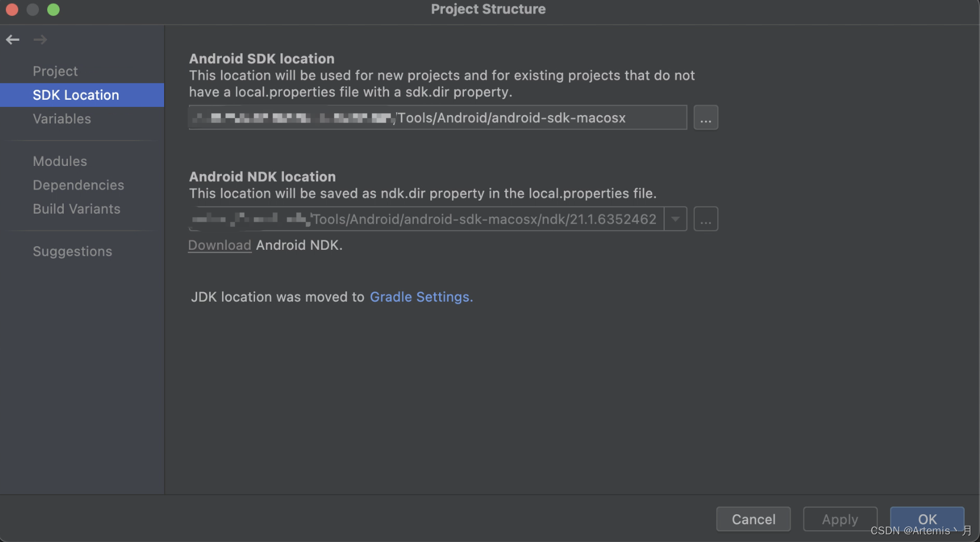This screenshot has width=980, height=542.
Task: Open the Dependencies section
Action: point(78,185)
